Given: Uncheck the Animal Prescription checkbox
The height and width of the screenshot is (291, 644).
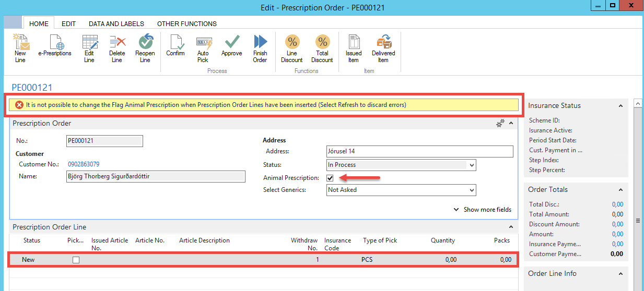Looking at the screenshot, I should click(x=330, y=178).
